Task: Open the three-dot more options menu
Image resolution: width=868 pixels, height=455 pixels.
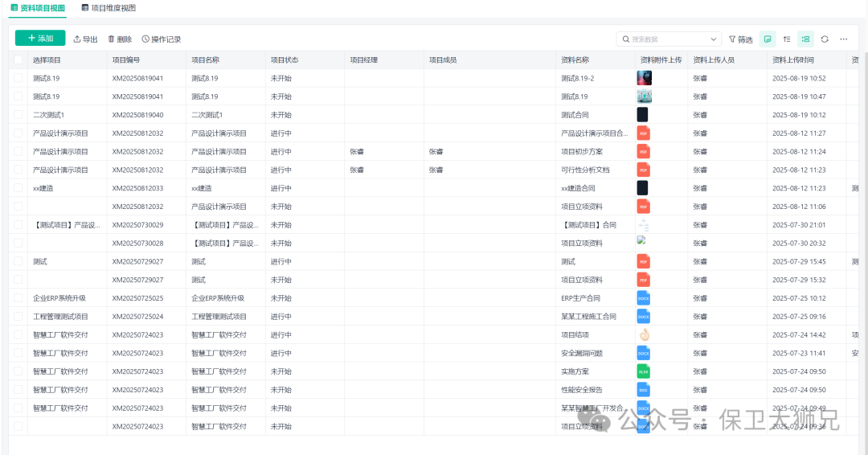Action: click(844, 39)
